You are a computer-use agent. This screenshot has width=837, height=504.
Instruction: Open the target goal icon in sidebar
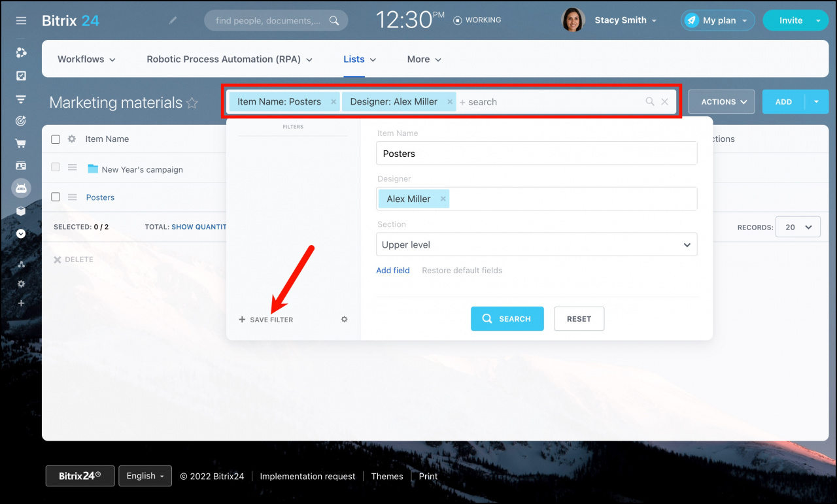tap(21, 121)
